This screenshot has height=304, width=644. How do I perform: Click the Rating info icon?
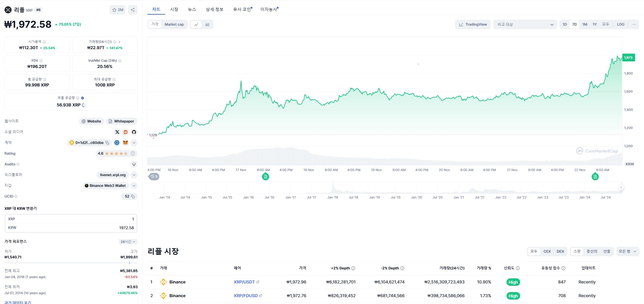tap(133, 153)
